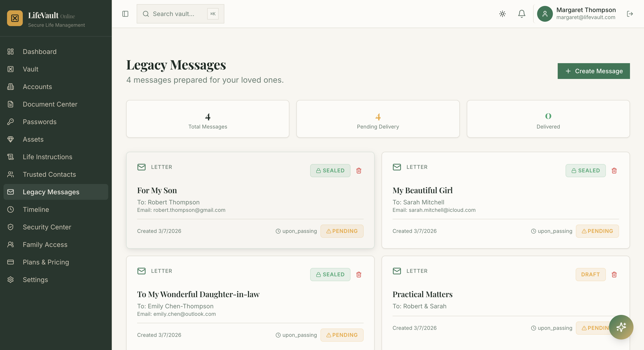Click SEALED badge on For My Son
This screenshot has height=350, width=644.
[330, 171]
